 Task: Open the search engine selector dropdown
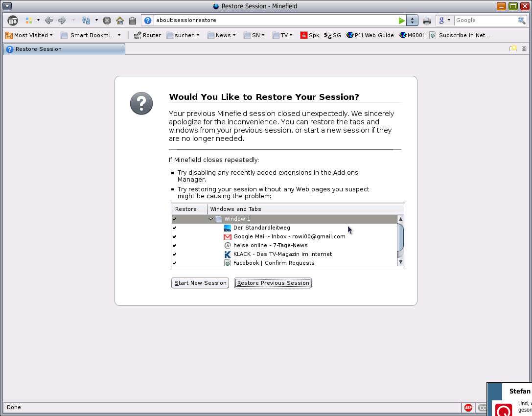444,21
